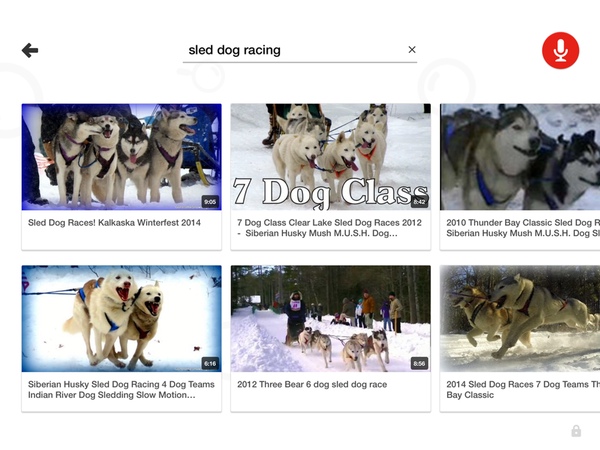
Task: Open the 2012 Three Bear race thumbnail
Action: (331, 318)
